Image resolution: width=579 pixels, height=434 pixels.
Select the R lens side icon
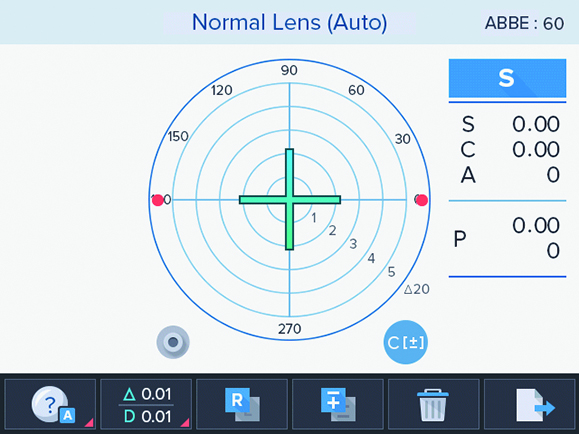tap(242, 404)
